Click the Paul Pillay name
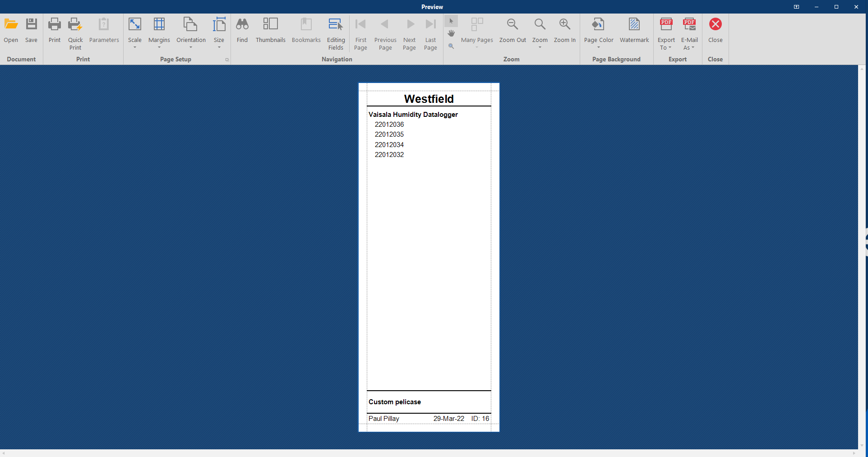Screen dimensions: 868x457 coord(384,419)
